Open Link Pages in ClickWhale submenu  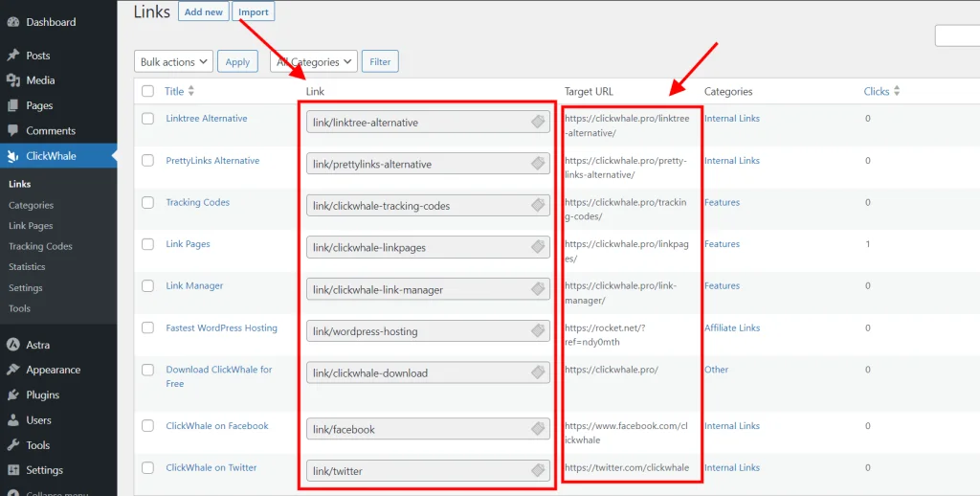pyautogui.click(x=31, y=226)
